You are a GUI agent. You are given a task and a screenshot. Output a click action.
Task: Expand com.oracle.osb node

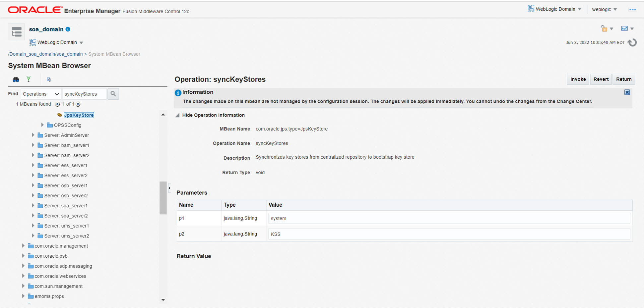(23, 256)
